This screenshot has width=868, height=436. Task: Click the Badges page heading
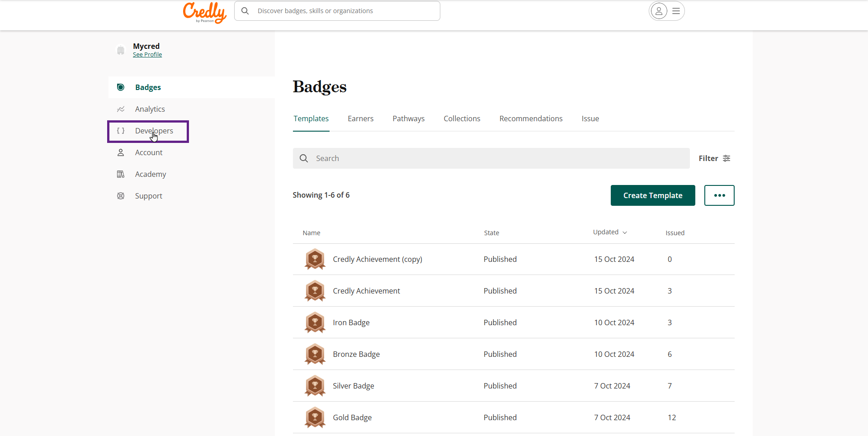320,87
